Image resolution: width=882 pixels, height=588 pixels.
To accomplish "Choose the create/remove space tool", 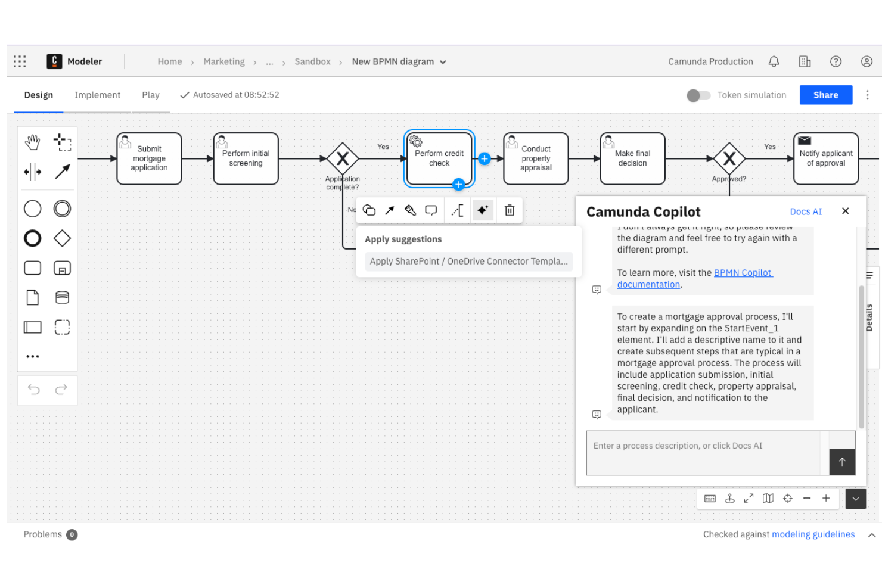I will [33, 172].
